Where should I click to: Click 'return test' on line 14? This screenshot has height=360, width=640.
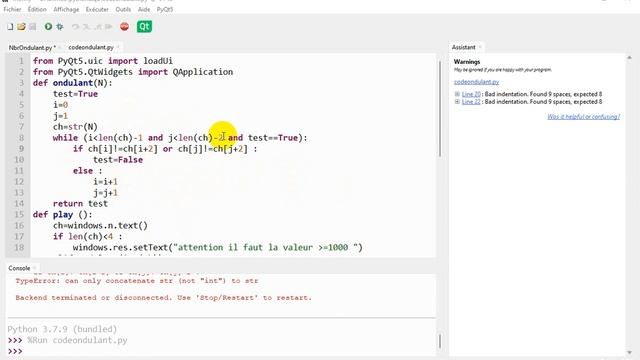[80, 204]
